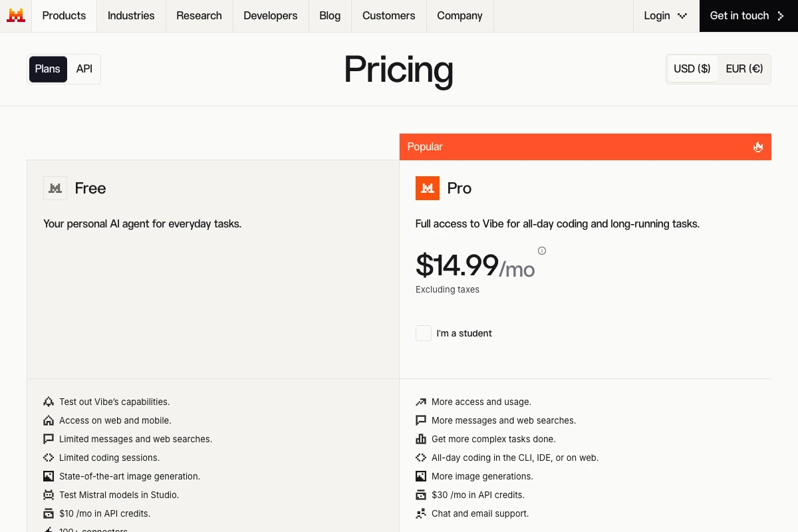Open the Customers navigation item

[x=389, y=16]
